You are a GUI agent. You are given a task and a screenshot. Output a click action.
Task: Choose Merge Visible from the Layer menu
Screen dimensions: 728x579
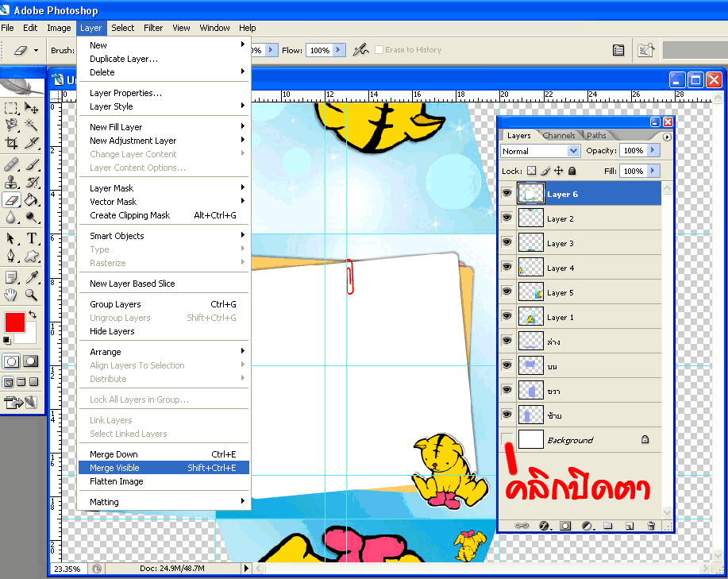pyautogui.click(x=164, y=468)
